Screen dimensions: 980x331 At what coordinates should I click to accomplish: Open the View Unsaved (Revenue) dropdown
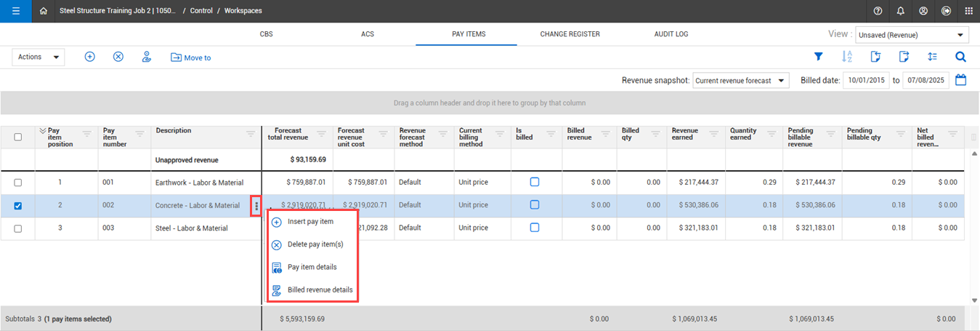point(912,35)
